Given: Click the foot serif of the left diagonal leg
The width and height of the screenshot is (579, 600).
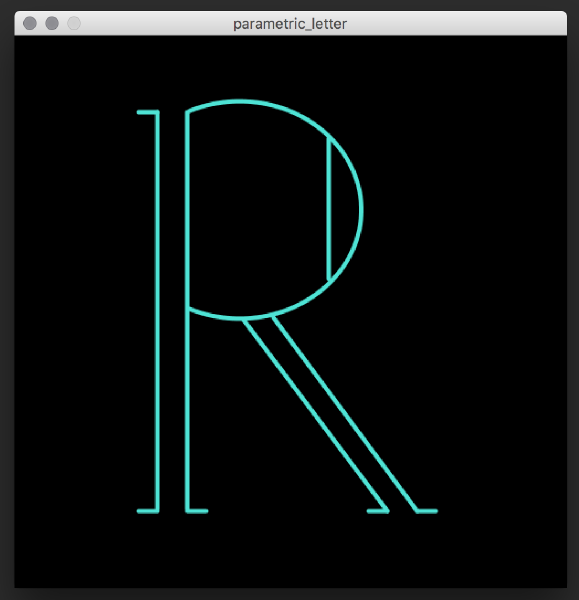Looking at the screenshot, I should 378,511.
